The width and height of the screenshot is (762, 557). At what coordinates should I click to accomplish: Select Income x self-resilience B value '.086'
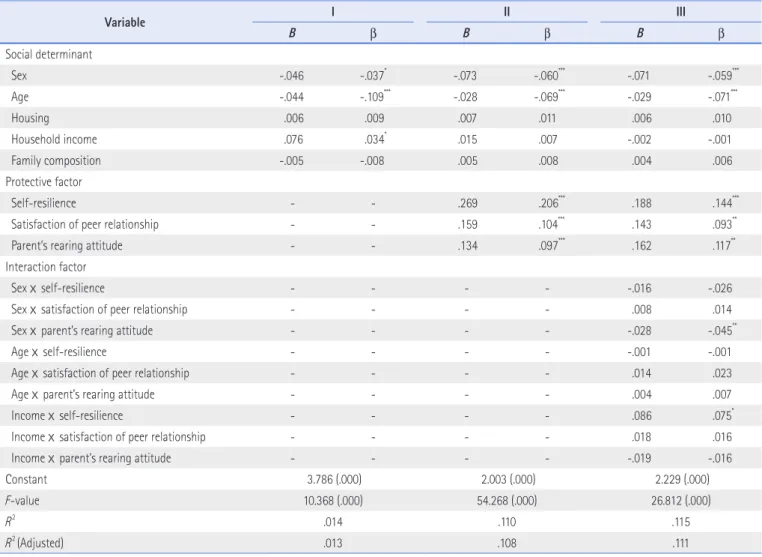click(x=641, y=416)
